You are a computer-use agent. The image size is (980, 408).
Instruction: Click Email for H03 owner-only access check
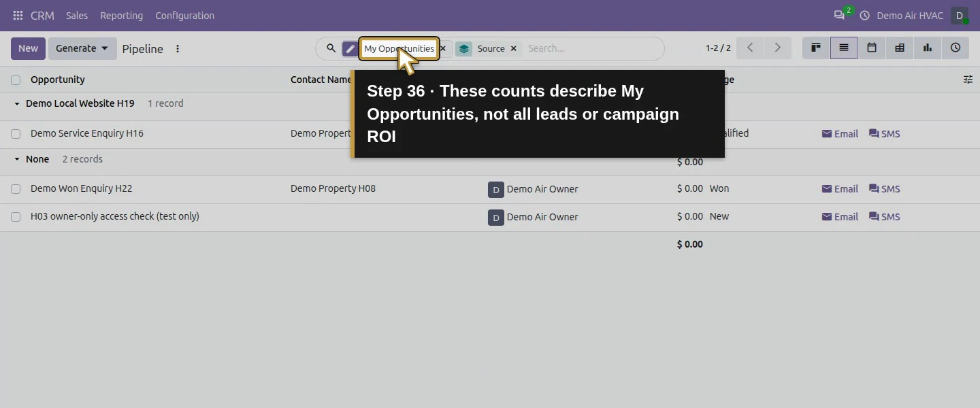click(x=840, y=217)
